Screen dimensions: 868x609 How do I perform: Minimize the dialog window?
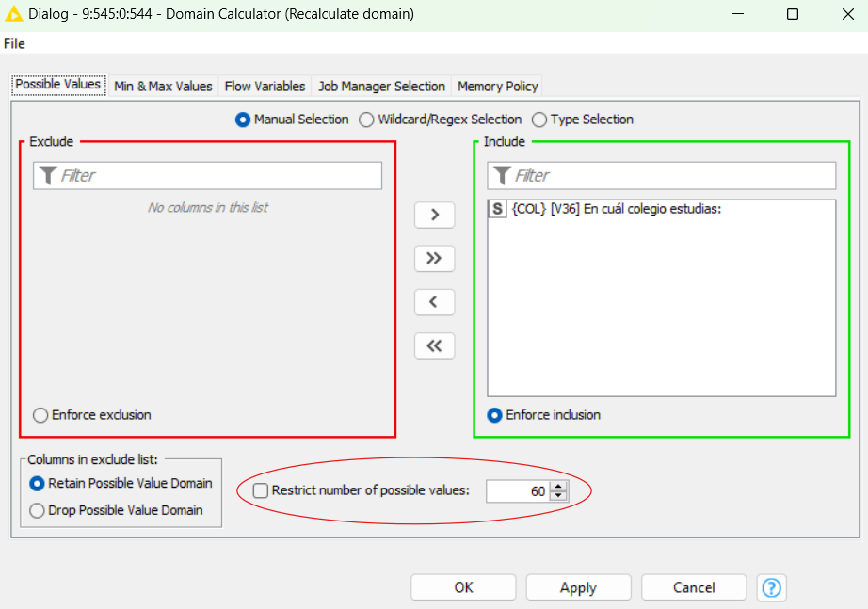[x=738, y=14]
